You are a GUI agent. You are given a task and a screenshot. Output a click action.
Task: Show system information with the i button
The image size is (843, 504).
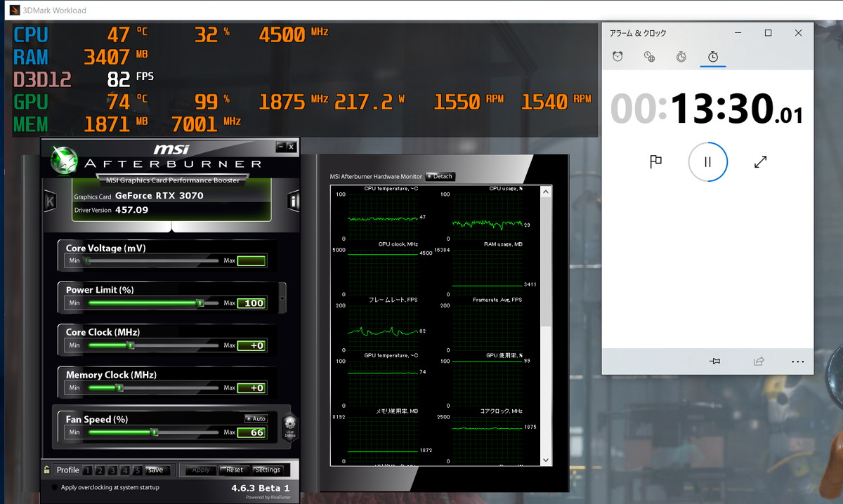[294, 201]
